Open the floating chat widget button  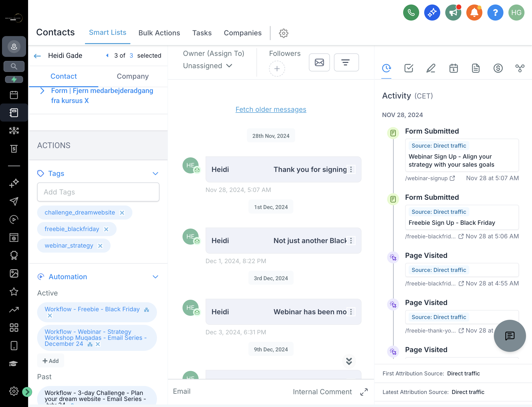pos(510,336)
